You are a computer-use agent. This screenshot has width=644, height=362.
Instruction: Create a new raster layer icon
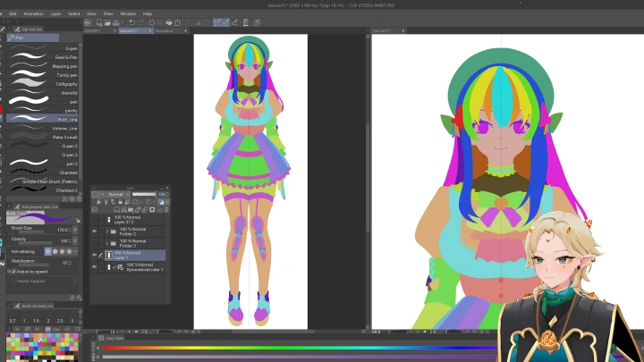[x=116, y=210]
